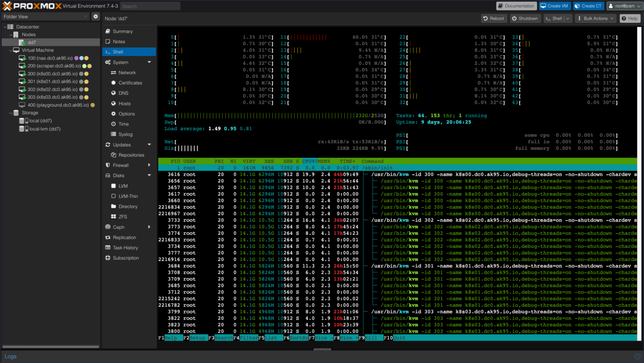Collapse the Datacenter tree node
The height and width of the screenshot is (363, 644).
4,27
